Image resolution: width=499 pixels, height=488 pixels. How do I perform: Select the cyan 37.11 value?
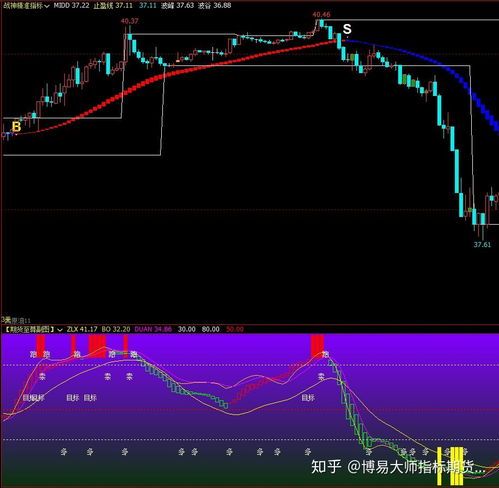[148, 6]
